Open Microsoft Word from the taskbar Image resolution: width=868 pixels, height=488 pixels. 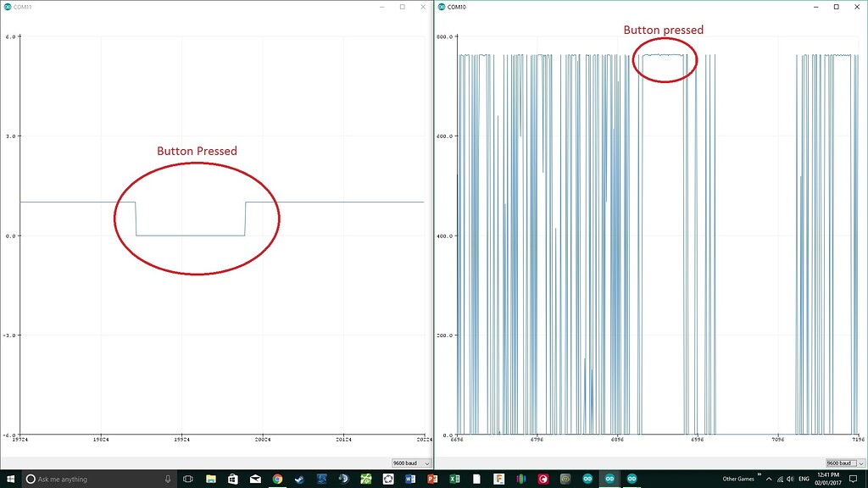coord(409,479)
